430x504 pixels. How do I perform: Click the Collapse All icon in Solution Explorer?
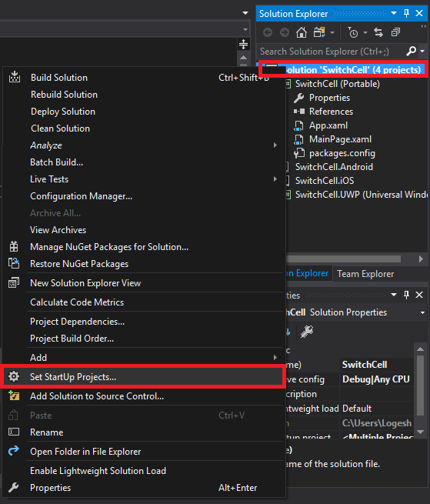[395, 32]
